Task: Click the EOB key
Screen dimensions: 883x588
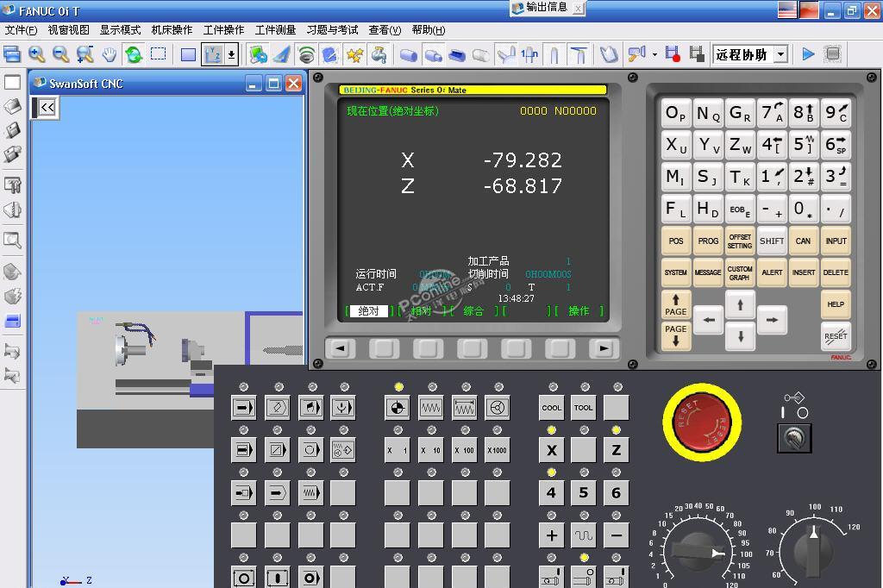Action: tap(739, 209)
